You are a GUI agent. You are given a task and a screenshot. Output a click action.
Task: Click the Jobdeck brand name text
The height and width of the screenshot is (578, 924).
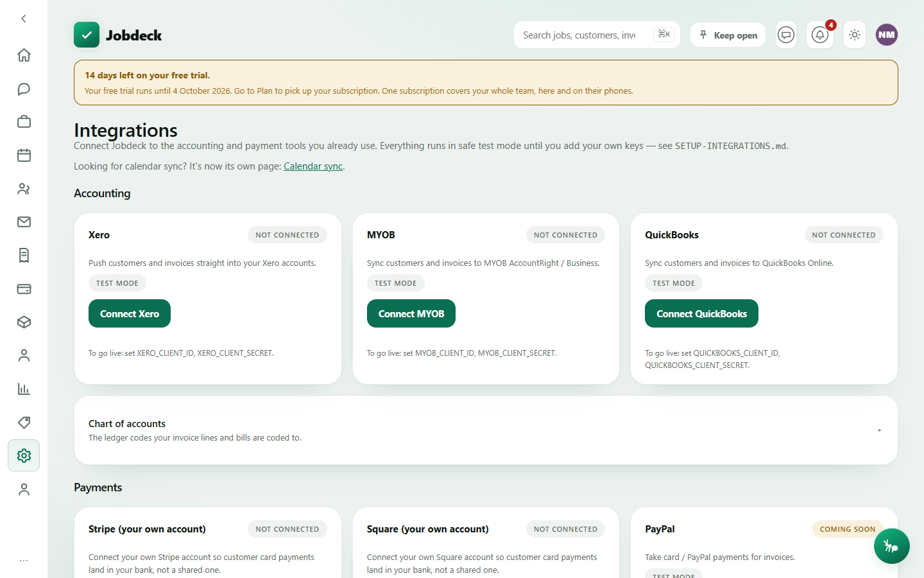tap(134, 35)
